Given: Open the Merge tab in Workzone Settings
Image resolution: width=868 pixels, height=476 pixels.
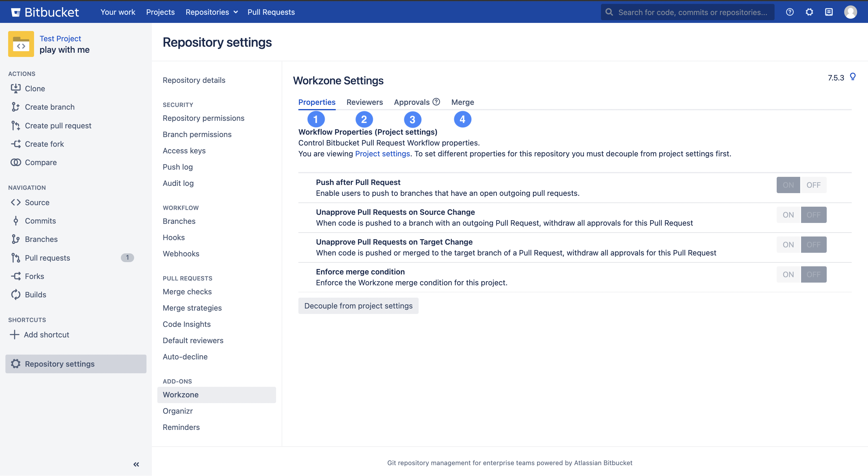Looking at the screenshot, I should coord(462,102).
